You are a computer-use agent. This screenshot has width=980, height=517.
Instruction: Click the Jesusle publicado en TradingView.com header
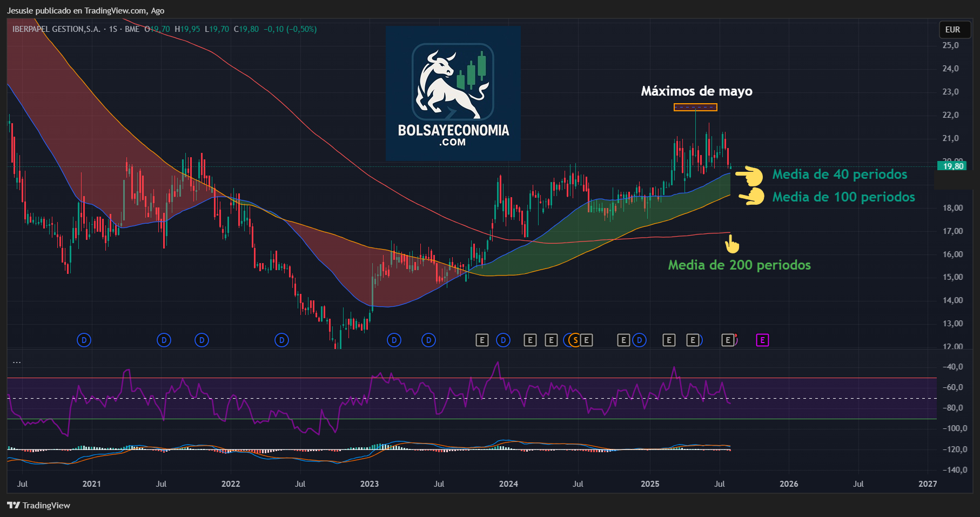85,10
